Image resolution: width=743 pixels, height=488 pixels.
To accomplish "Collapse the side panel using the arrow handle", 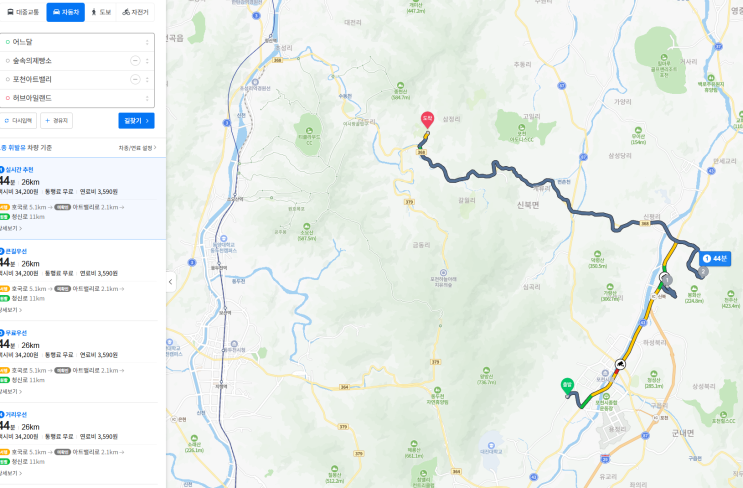I will click(171, 281).
